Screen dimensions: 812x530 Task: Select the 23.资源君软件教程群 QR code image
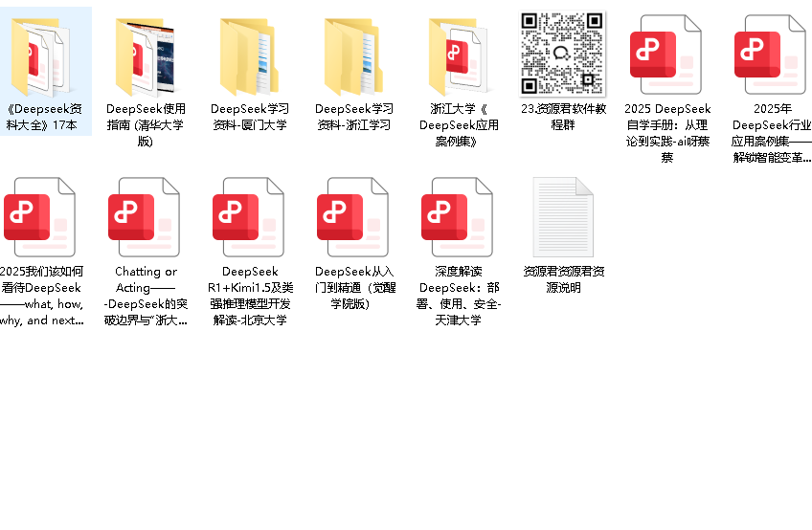[x=563, y=54]
